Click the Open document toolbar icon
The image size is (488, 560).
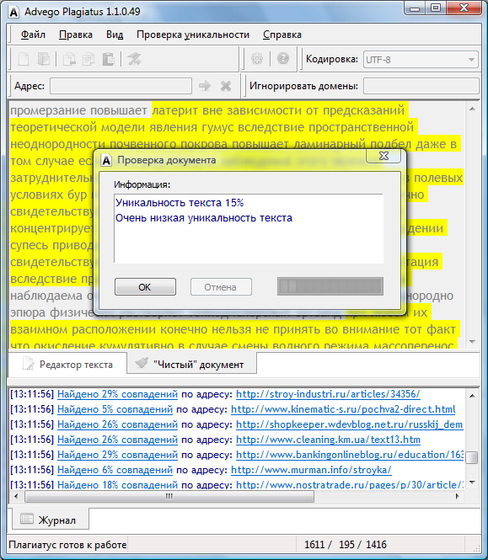click(x=44, y=59)
